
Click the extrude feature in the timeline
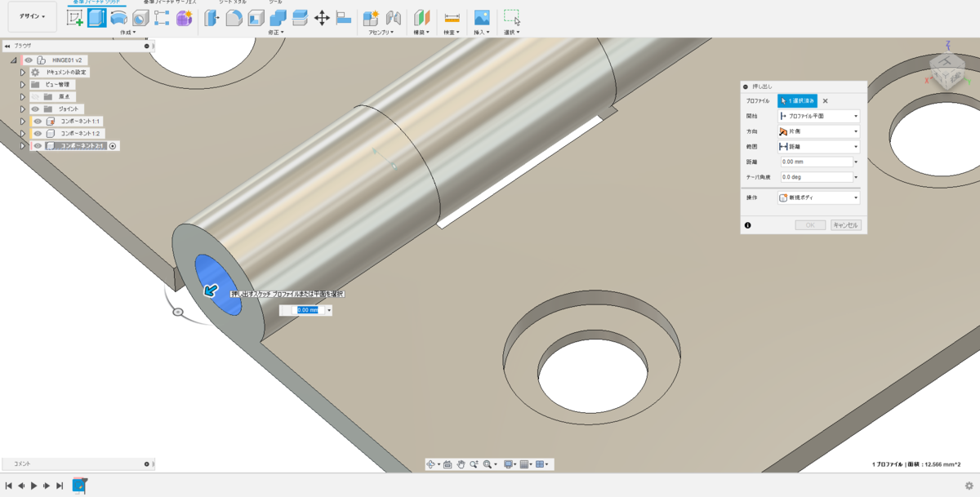[79, 486]
